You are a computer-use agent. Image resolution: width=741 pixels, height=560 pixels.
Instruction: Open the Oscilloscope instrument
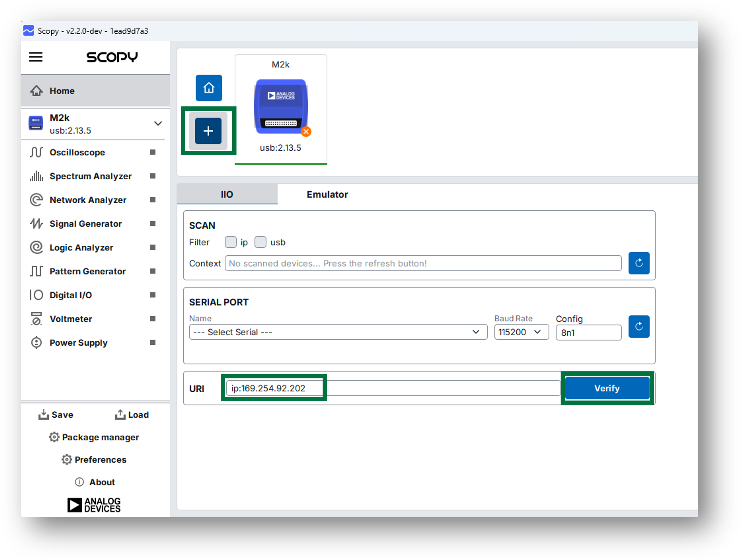pyautogui.click(x=77, y=153)
